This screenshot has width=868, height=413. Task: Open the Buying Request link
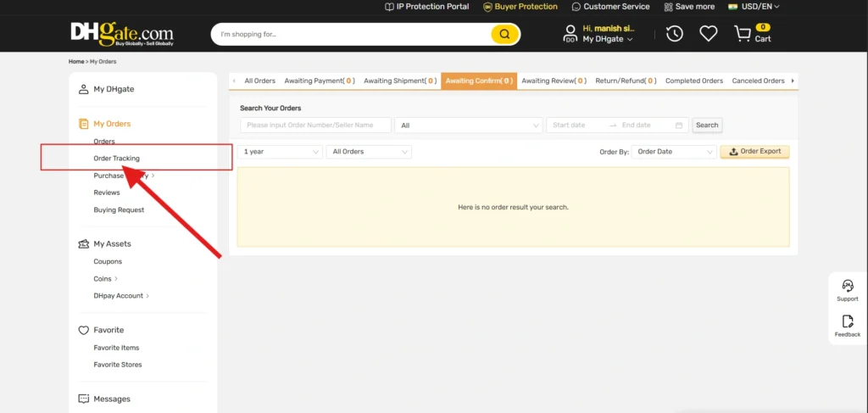point(119,209)
